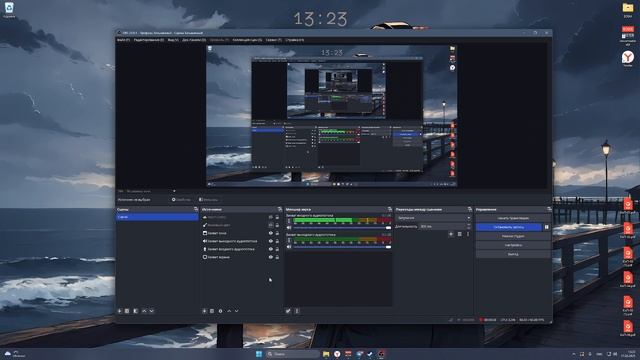Pop out the Scene Transitions dock icon
The width and height of the screenshot is (640, 360).
pyautogui.click(x=470, y=209)
